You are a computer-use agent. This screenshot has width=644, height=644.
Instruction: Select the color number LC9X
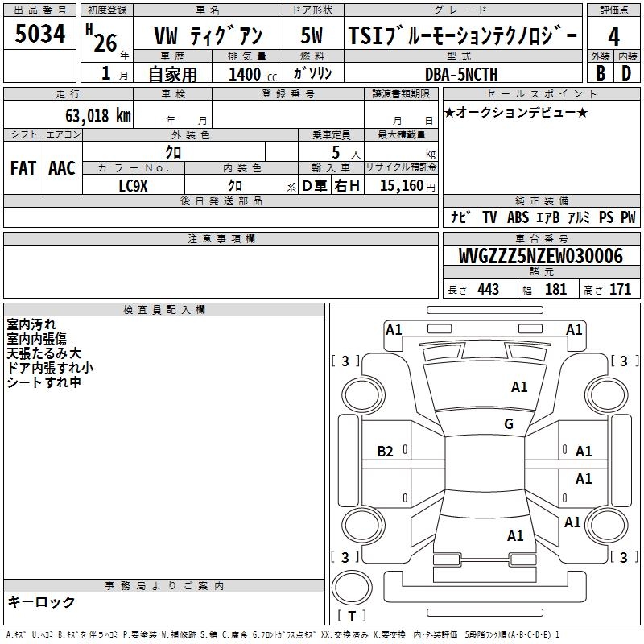[133, 186]
